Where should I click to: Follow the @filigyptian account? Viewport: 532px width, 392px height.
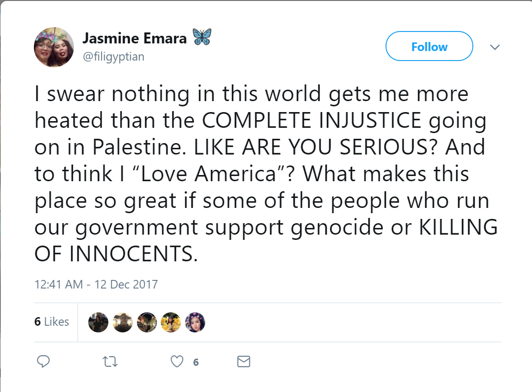(429, 46)
